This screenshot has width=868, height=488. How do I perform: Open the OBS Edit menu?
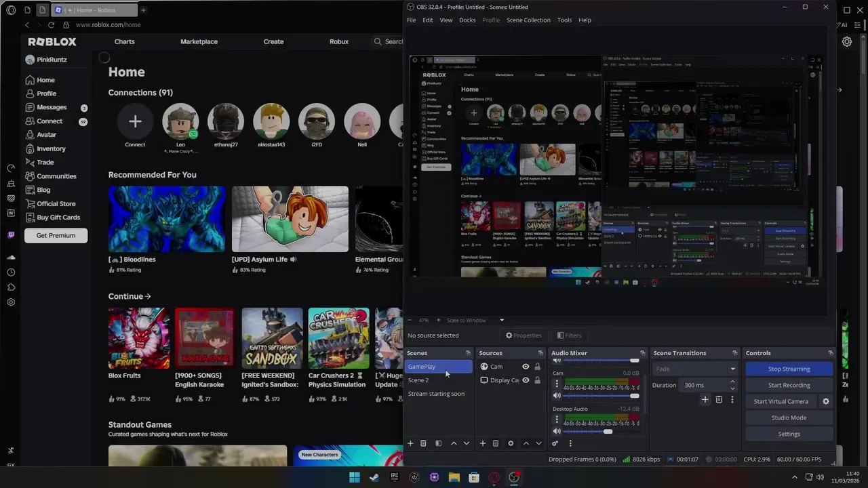pyautogui.click(x=428, y=20)
